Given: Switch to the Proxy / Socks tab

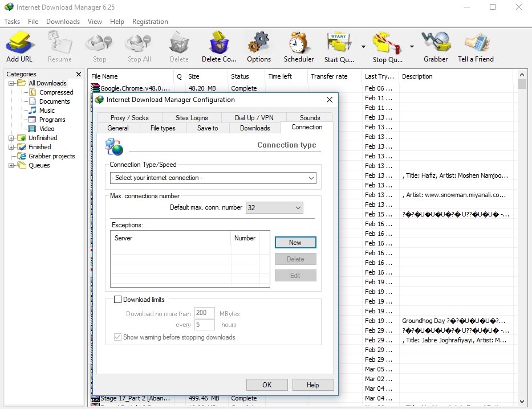Looking at the screenshot, I should [x=129, y=118].
